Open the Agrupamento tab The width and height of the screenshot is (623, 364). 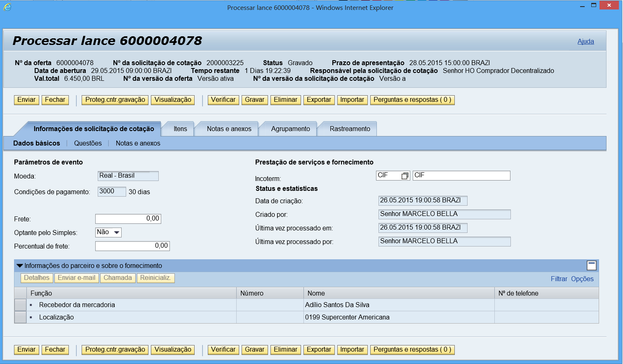click(x=290, y=129)
